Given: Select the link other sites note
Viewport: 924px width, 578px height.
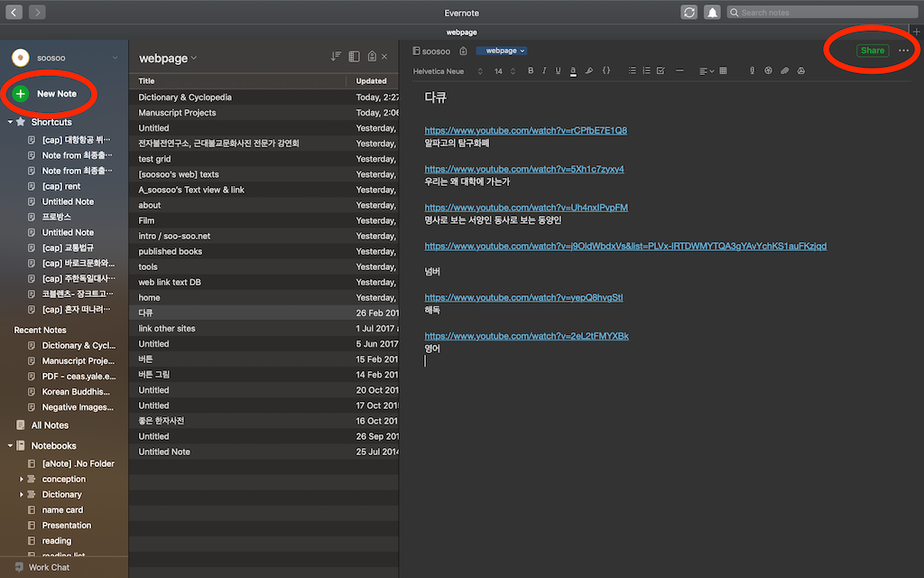Looking at the screenshot, I should coord(264,329).
